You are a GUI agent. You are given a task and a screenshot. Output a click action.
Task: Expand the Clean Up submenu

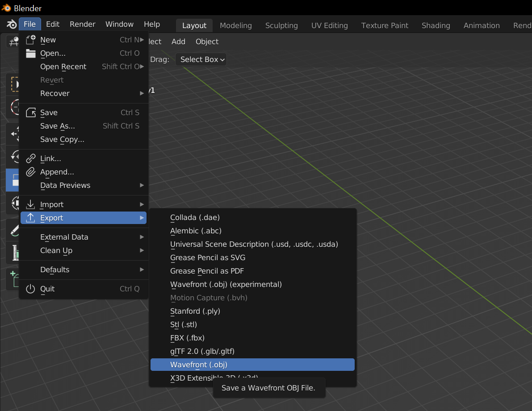click(x=84, y=250)
